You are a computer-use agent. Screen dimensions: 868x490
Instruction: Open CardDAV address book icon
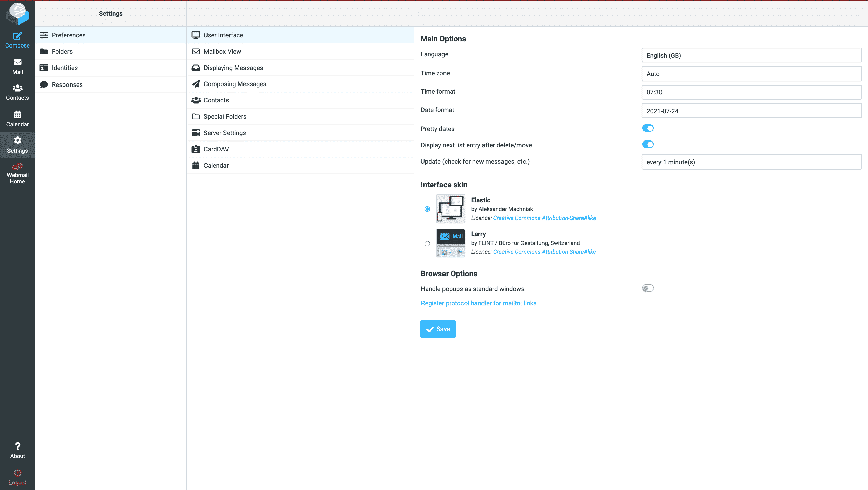[x=196, y=149]
